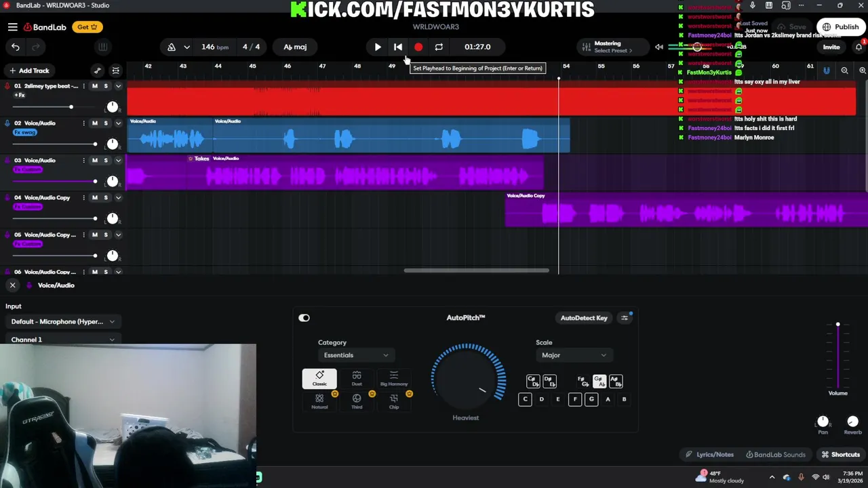Click the Add Track button

(29, 70)
